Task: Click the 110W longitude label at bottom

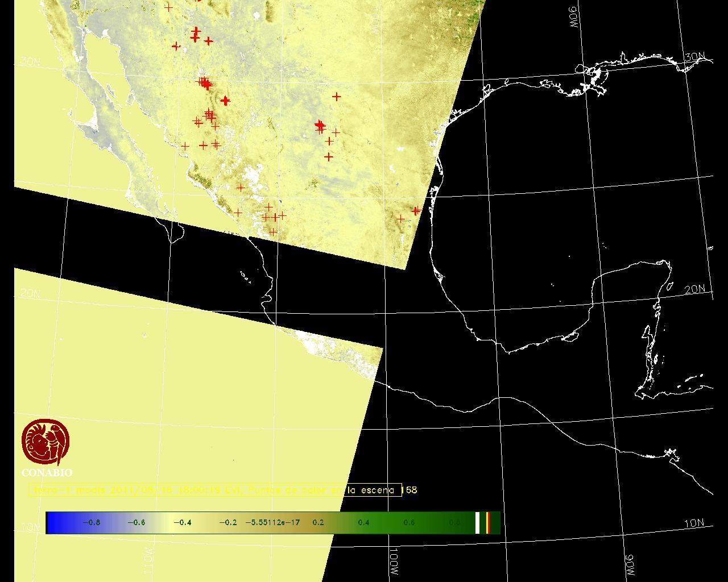Action: pos(147,560)
